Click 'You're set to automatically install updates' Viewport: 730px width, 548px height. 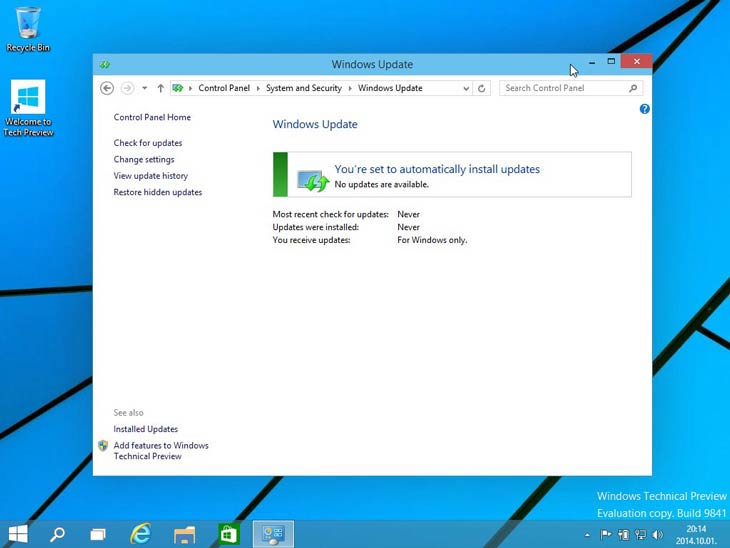point(437,169)
